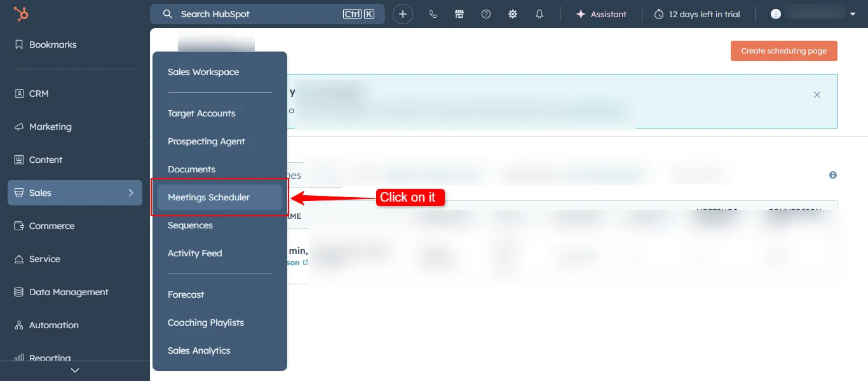Open CRM in the sidebar
The height and width of the screenshot is (381, 868).
[x=75, y=94]
